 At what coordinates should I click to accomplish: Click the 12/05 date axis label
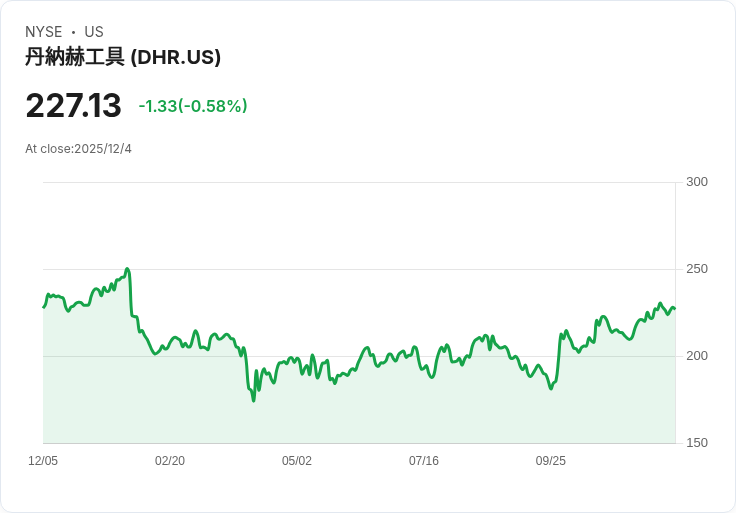(x=43, y=460)
